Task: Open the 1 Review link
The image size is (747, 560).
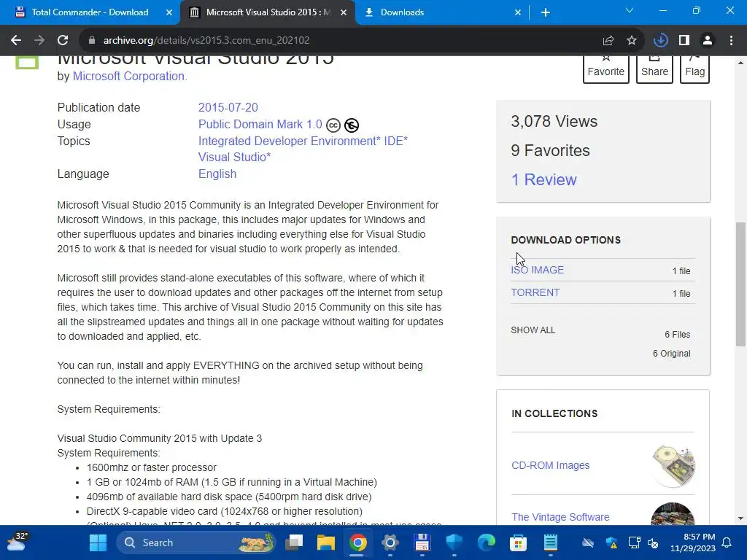Action: [543, 179]
